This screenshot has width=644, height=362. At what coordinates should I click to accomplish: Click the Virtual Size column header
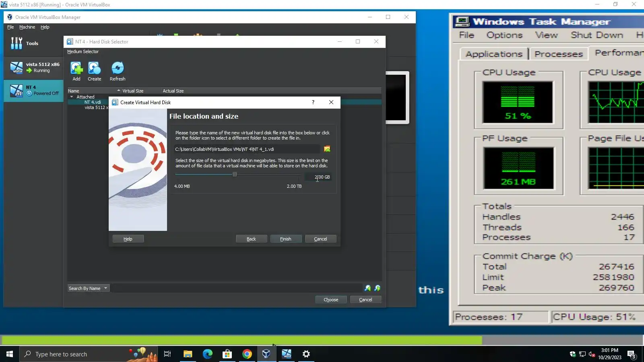tap(141, 91)
